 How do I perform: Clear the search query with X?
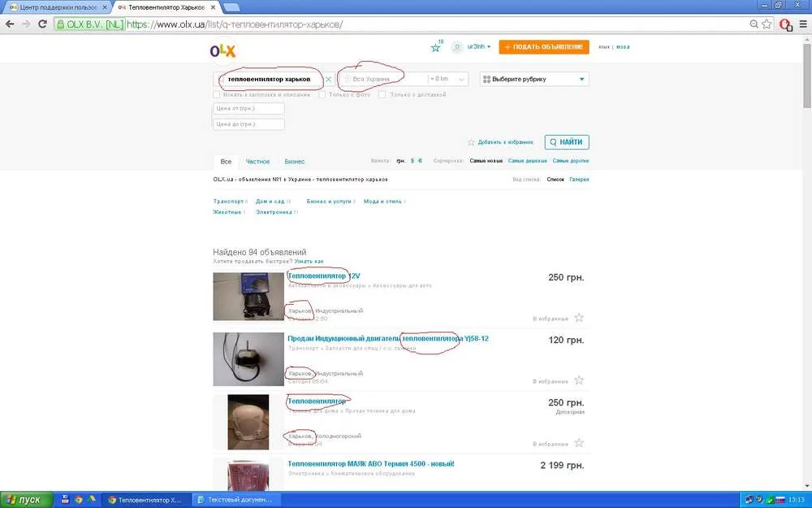pos(328,80)
